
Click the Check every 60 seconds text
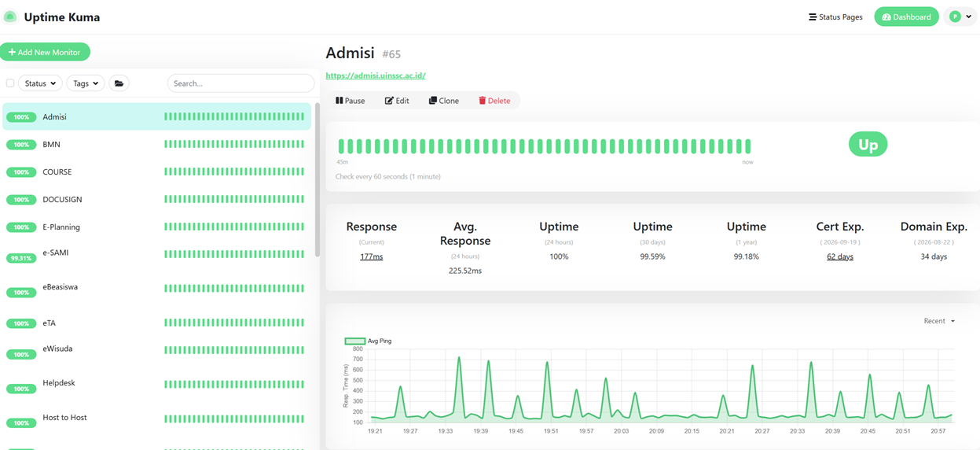388,176
